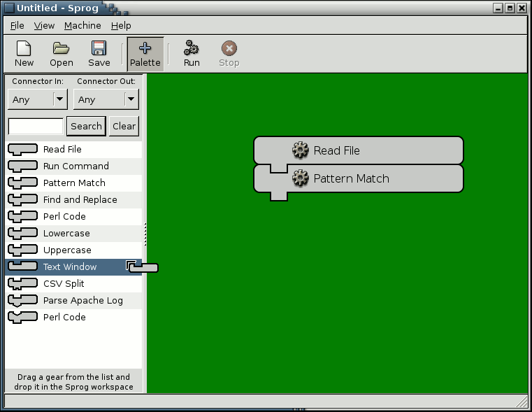The height and width of the screenshot is (412, 532).
Task: Expand the Connector In dropdown
Action: (x=59, y=99)
